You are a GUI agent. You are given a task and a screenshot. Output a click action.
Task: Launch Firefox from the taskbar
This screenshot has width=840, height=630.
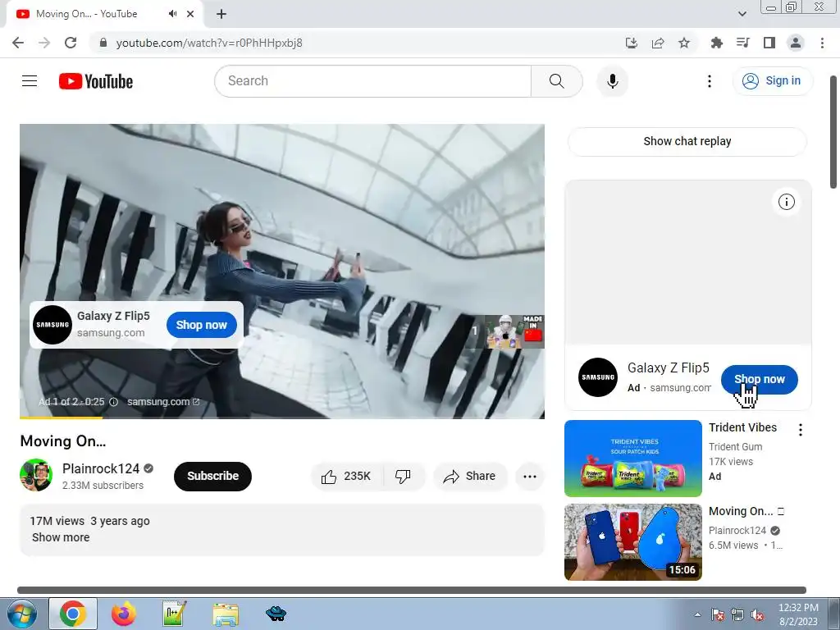click(x=124, y=614)
